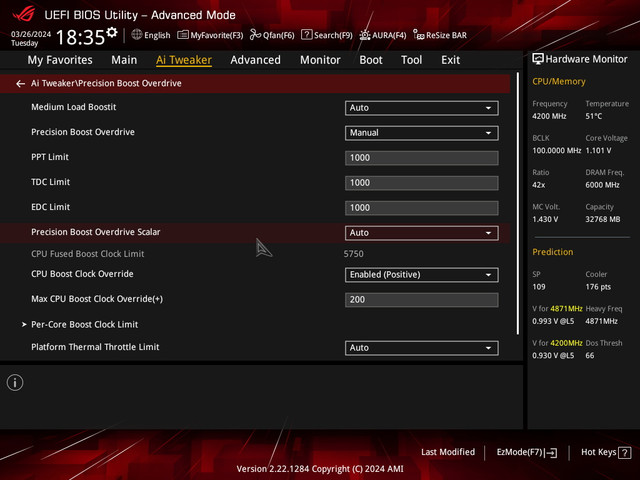This screenshot has height=480, width=640.
Task: Open the Precision Boost Overdrive Manual dropdown
Action: pos(422,133)
